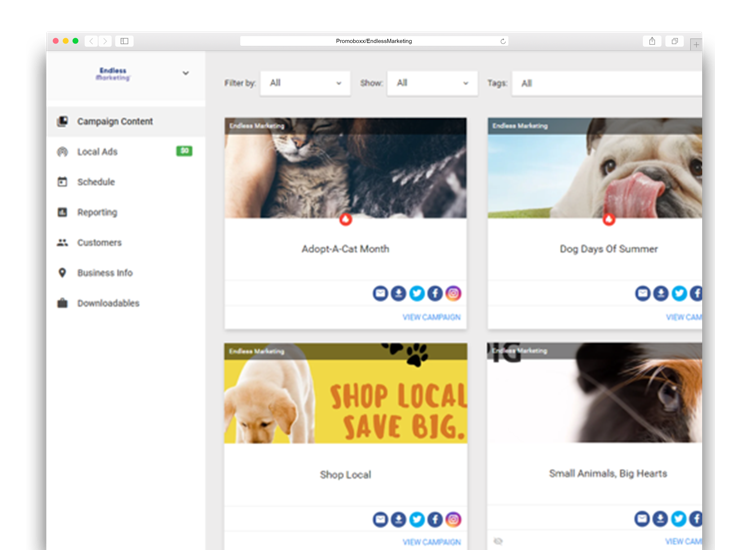This screenshot has width=740, height=550.
Task: Open the Show dropdown
Action: pos(432,83)
